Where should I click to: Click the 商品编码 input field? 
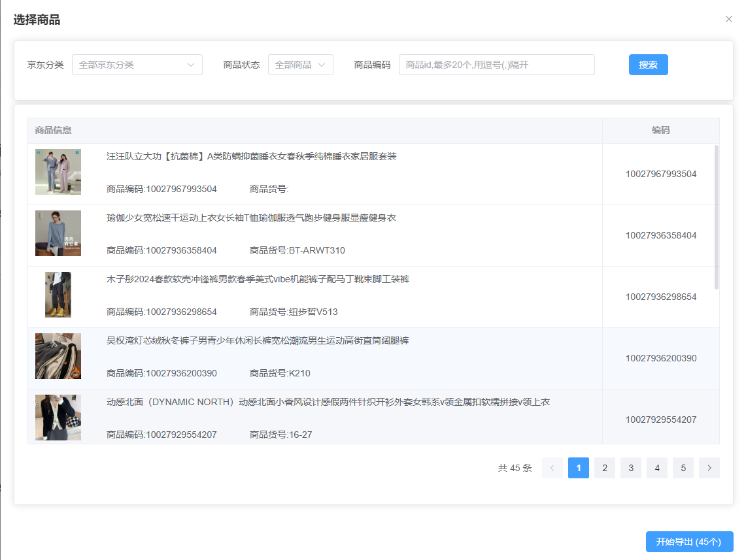pyautogui.click(x=496, y=65)
